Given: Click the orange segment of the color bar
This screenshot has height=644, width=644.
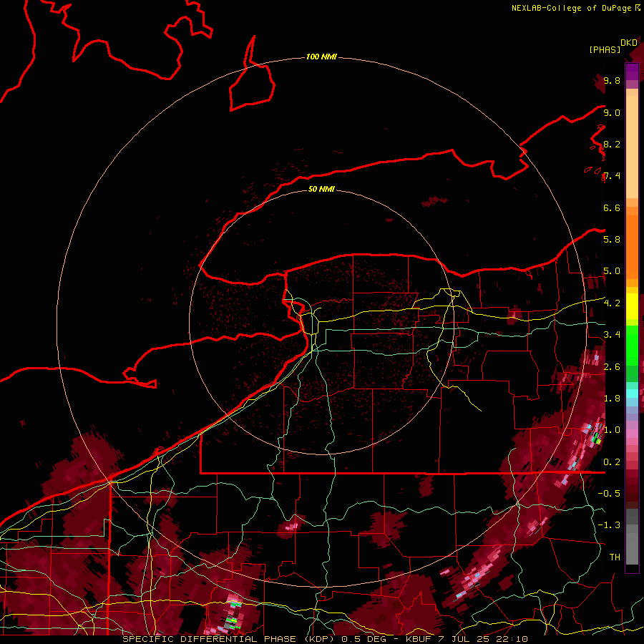Looking at the screenshot, I should [632, 246].
